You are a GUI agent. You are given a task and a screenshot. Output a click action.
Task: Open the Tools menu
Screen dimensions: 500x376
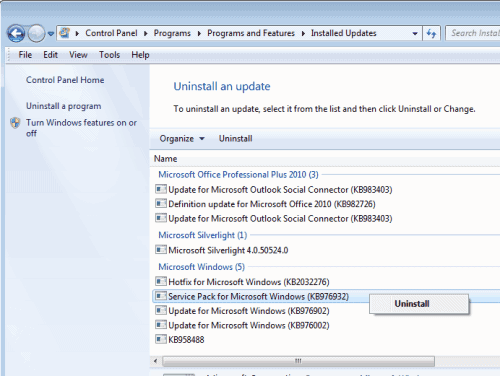tap(109, 55)
